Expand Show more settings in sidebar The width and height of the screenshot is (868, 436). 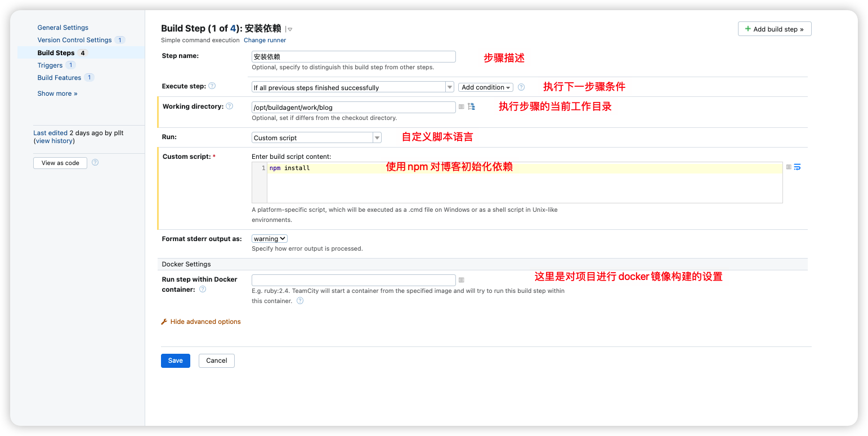coord(57,94)
